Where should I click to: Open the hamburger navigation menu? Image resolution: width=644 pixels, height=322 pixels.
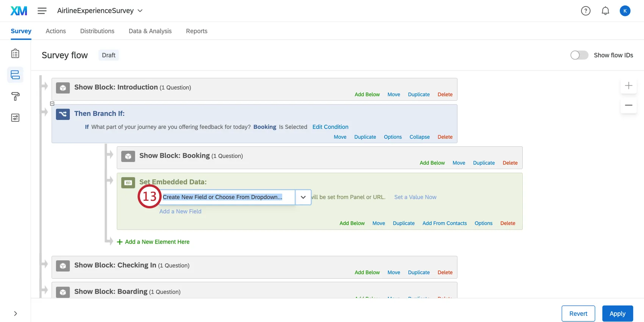click(x=42, y=11)
